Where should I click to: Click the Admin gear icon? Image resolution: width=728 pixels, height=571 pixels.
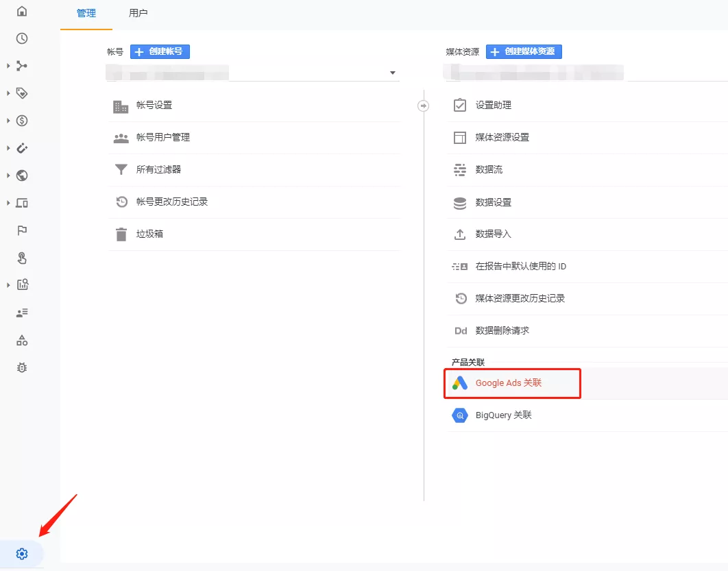(x=22, y=554)
